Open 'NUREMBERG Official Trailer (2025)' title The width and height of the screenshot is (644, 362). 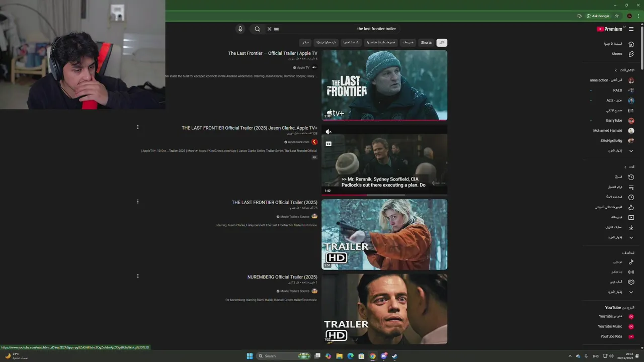click(x=282, y=277)
